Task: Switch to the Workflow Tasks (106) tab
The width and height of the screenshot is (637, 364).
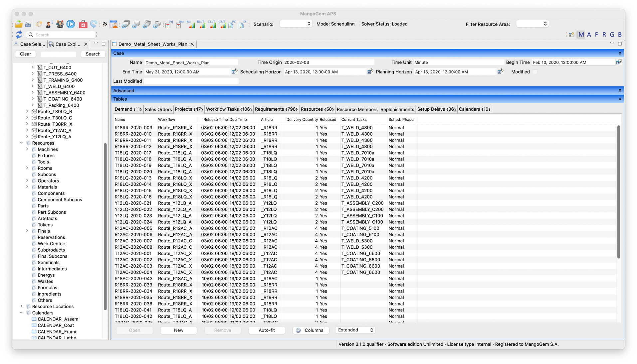Action: click(x=229, y=109)
